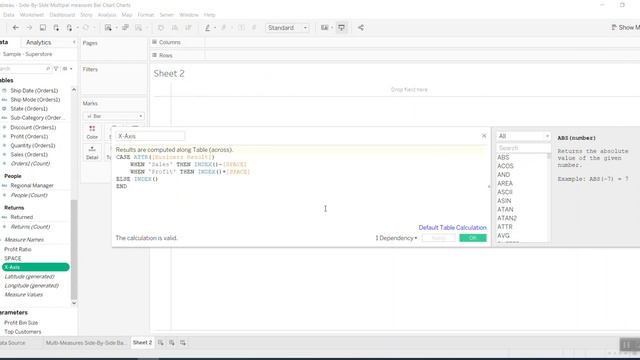Viewport: 640px width, 360px height.
Task: Click the green OK button
Action: click(x=473, y=238)
